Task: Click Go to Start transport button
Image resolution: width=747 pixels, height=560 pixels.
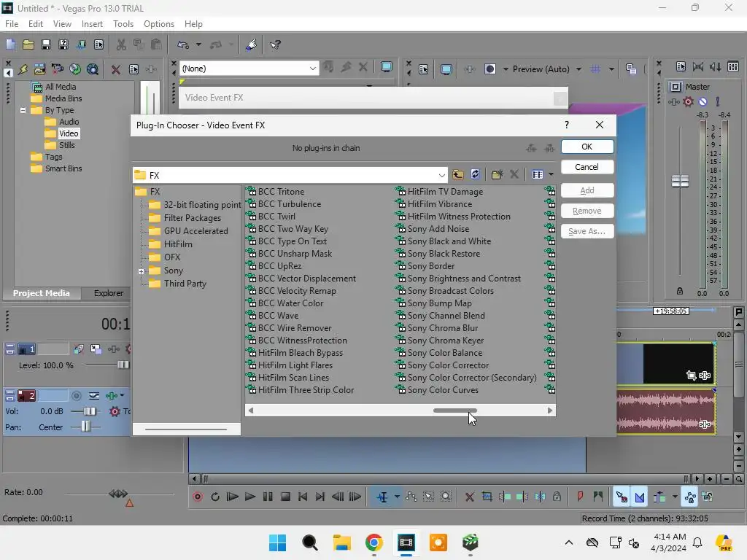Action: [303, 497]
